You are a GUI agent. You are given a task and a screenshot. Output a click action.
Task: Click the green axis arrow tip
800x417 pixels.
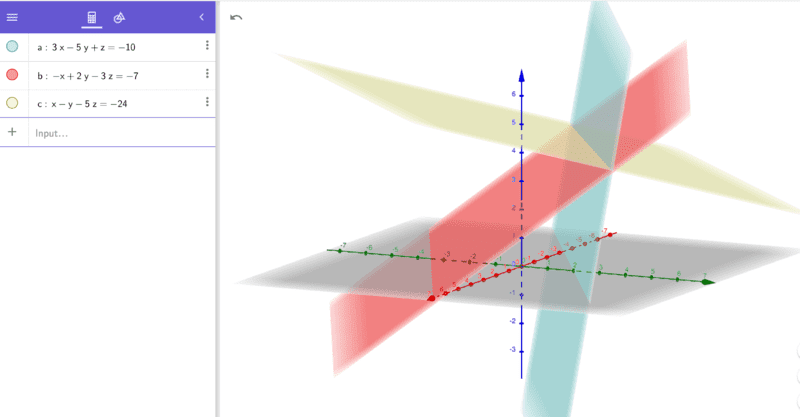(x=708, y=281)
